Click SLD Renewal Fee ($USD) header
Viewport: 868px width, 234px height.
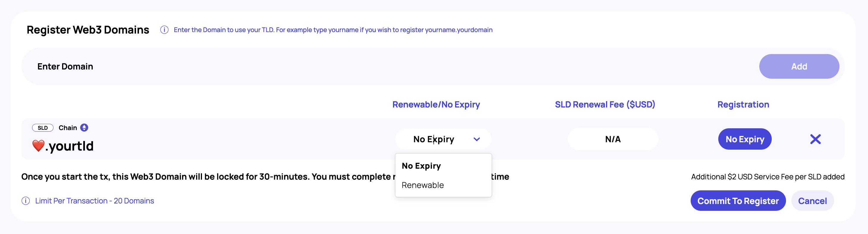pos(605,104)
